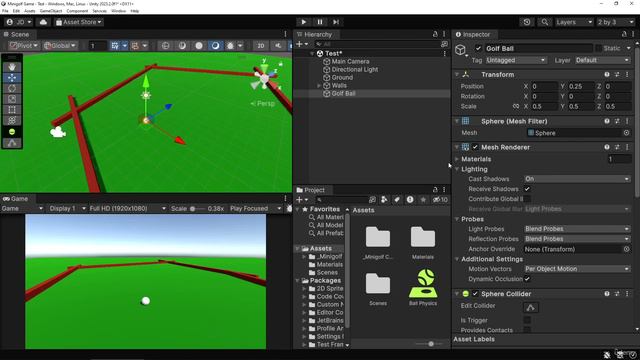Lock the Hierarchy panel
Viewport: 640px width, 360px height.
435,34
